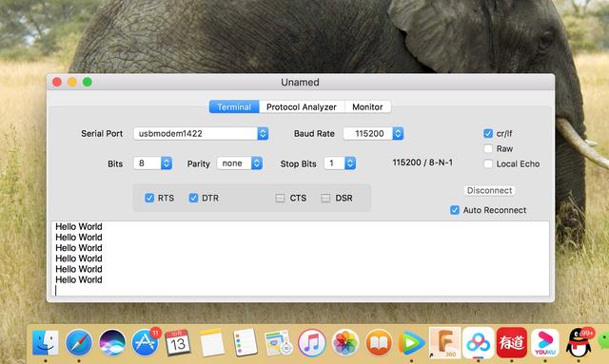
Task: Open the Parity dropdown
Action: point(240,163)
